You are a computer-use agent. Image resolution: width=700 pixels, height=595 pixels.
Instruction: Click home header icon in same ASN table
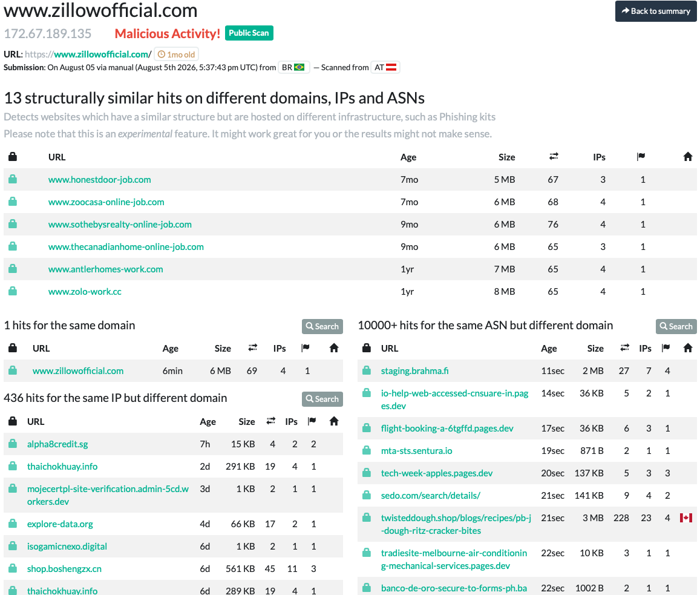687,347
